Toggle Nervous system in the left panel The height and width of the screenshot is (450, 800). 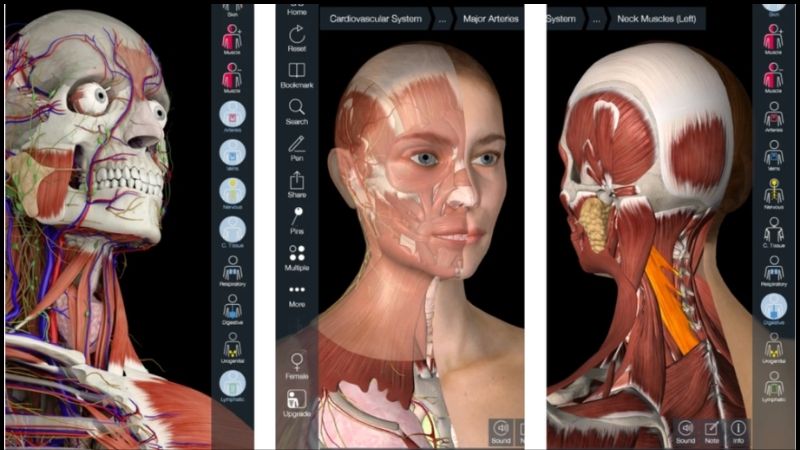tap(232, 193)
